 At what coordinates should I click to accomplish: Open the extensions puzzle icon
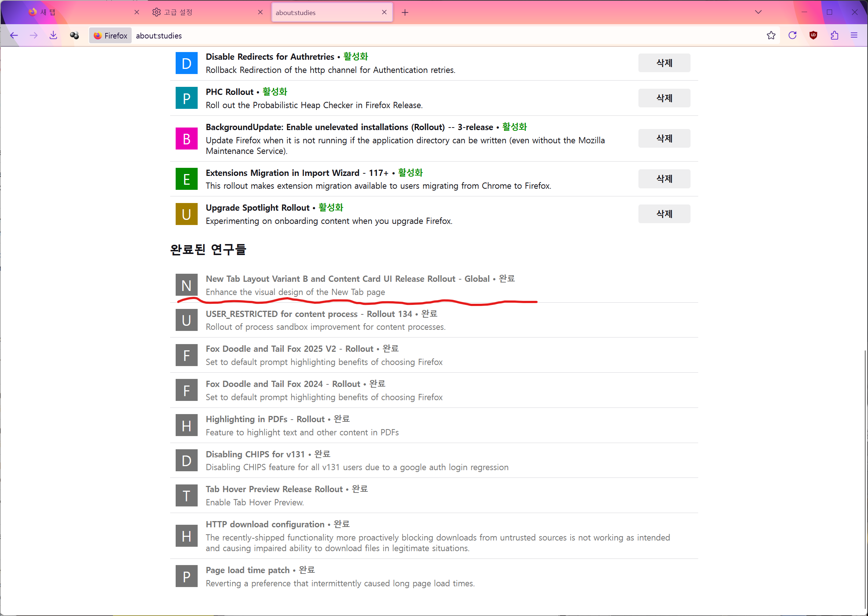pos(834,36)
